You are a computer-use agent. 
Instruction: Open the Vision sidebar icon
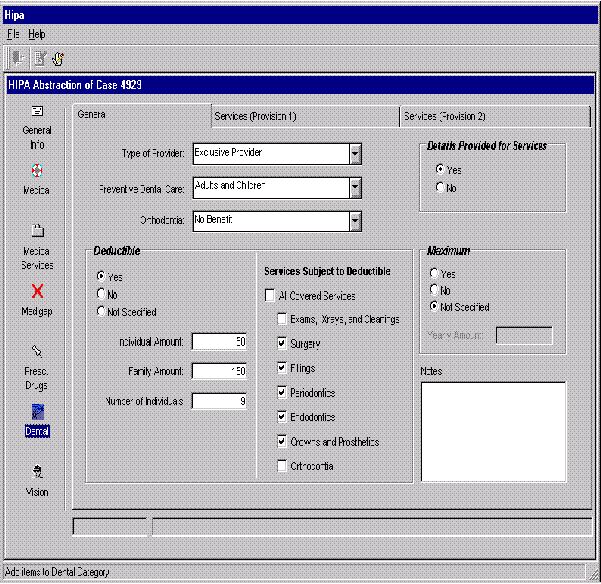(37, 472)
